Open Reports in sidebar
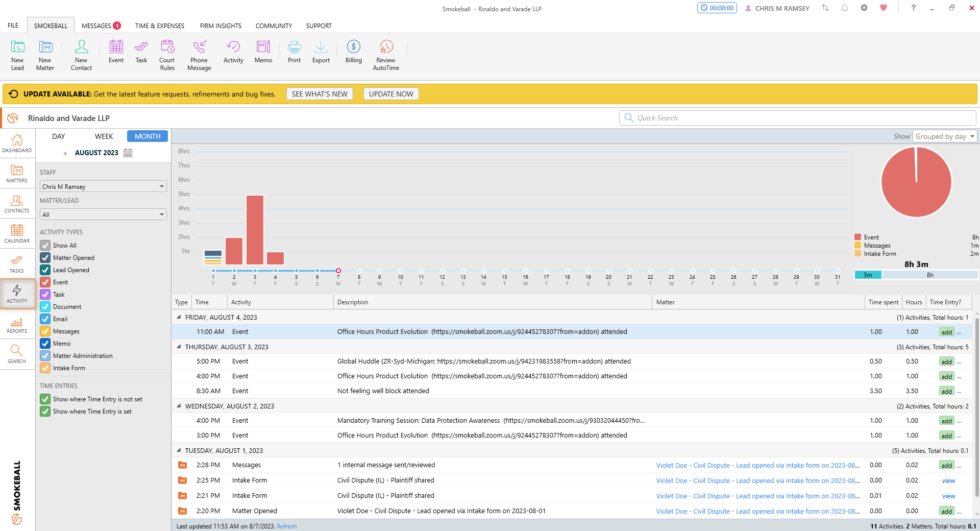The height and width of the screenshot is (531, 980). [17, 324]
